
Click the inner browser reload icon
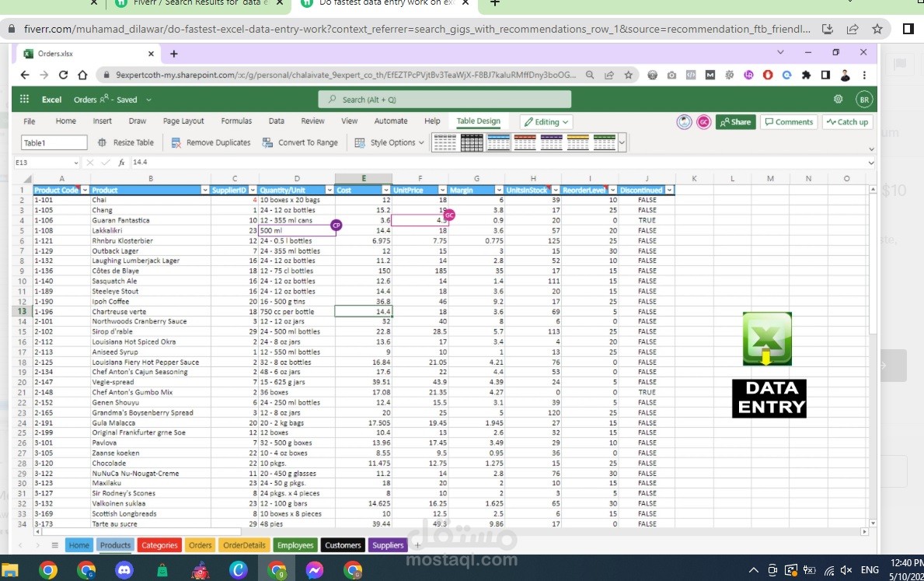tap(63, 75)
